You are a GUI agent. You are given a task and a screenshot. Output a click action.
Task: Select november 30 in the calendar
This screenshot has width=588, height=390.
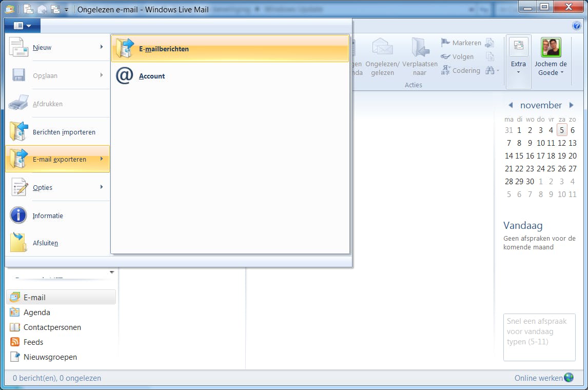click(530, 182)
